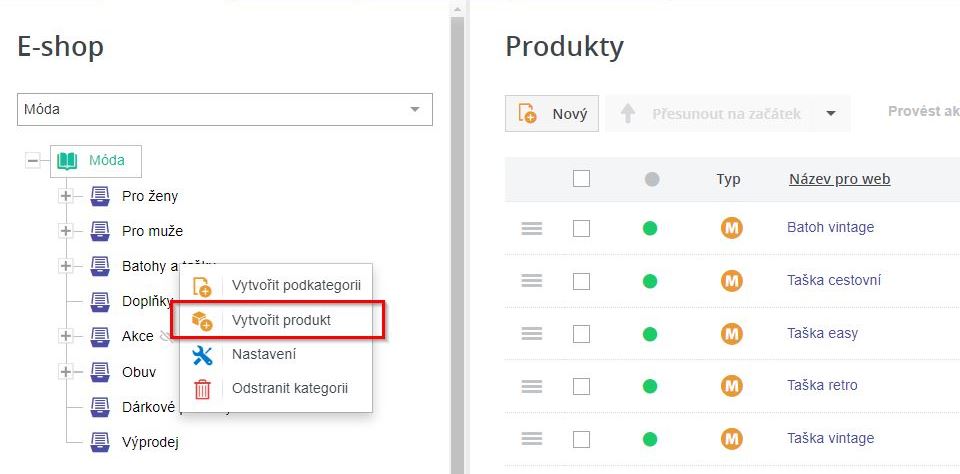Select Odstranit kategorii in context menu
This screenshot has height=474, width=960.
tap(289, 388)
